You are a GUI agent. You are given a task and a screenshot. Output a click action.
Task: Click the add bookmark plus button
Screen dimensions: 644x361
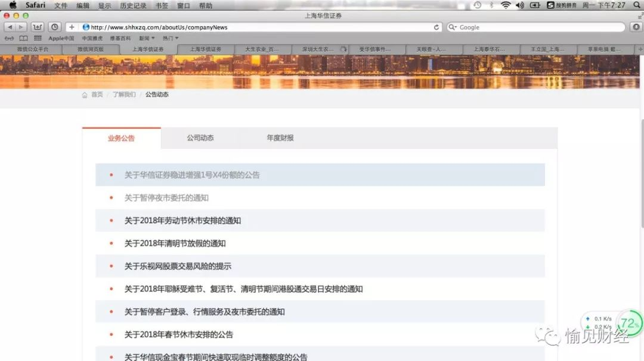72,27
